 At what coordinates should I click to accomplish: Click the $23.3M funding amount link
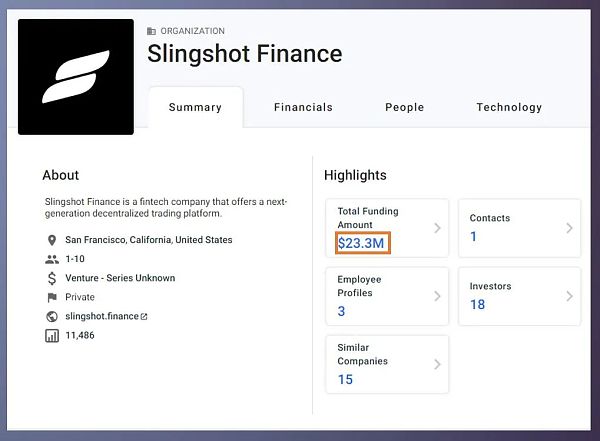click(x=361, y=243)
